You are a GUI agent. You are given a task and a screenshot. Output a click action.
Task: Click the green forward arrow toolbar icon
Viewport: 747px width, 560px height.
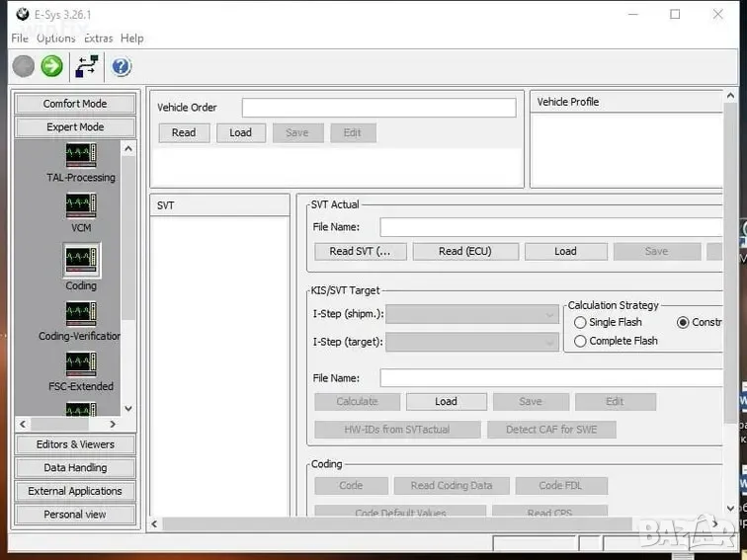pos(52,66)
